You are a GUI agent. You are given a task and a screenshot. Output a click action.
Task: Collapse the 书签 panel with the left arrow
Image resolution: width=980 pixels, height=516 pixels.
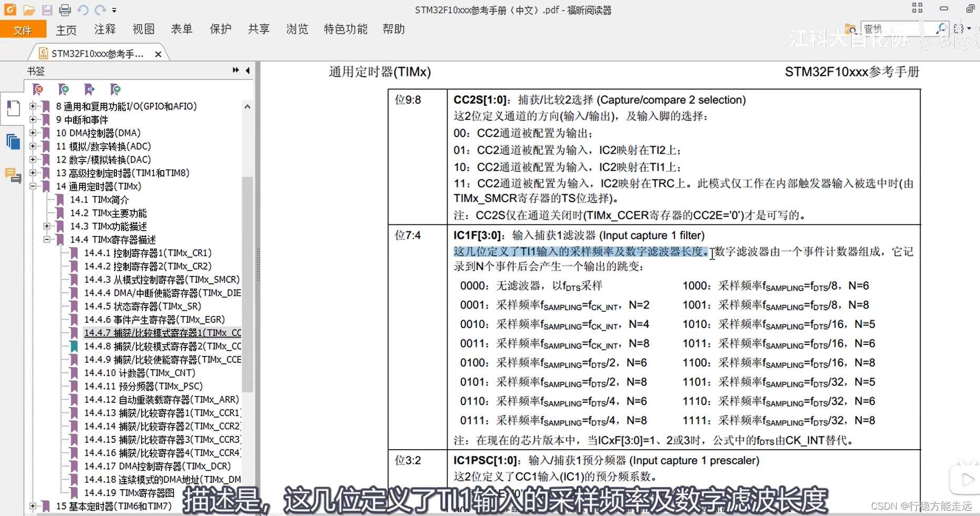click(248, 71)
